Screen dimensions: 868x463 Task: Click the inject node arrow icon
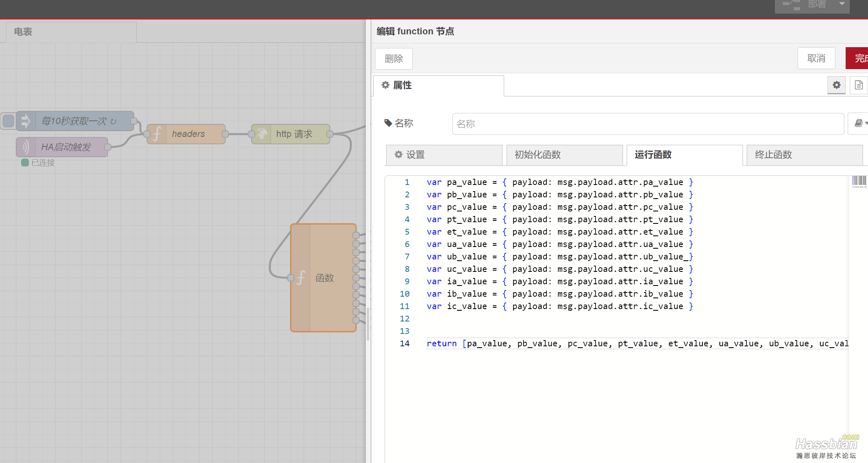click(26, 121)
